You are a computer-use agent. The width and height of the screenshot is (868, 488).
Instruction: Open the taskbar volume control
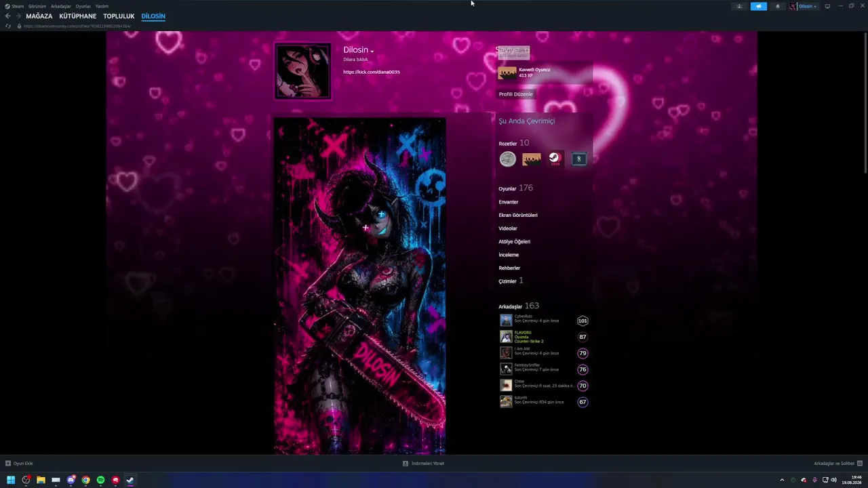[x=833, y=480]
